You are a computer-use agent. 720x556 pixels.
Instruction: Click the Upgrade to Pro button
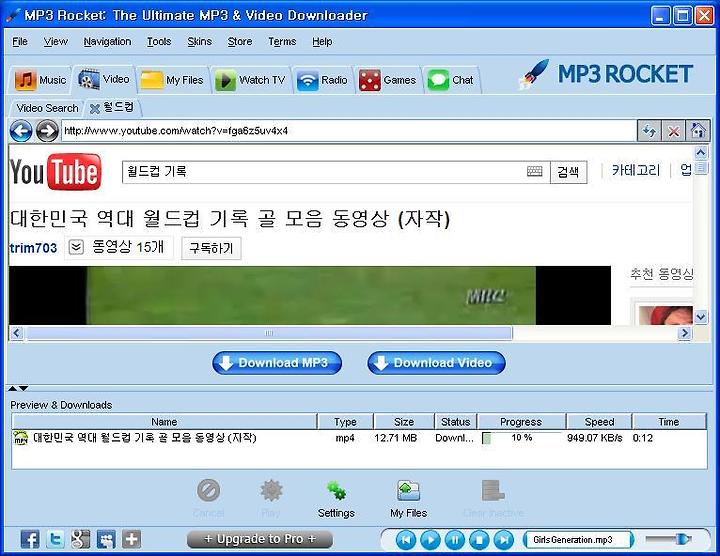pos(260,539)
